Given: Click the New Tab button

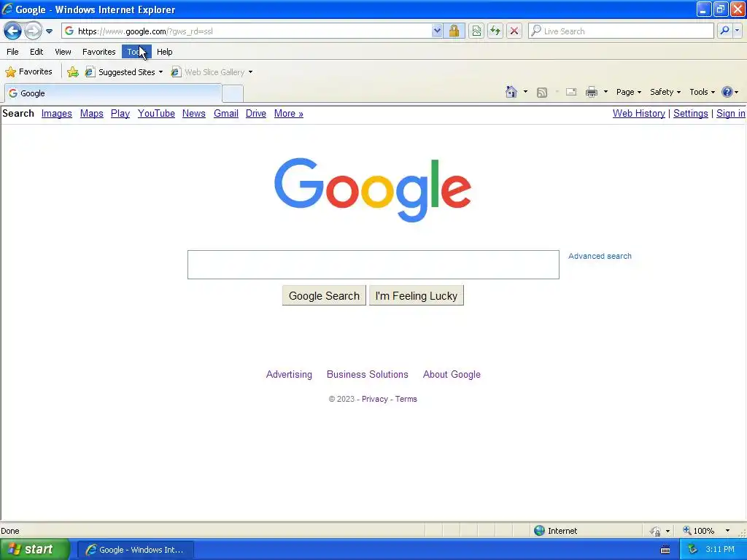Looking at the screenshot, I should [x=233, y=93].
